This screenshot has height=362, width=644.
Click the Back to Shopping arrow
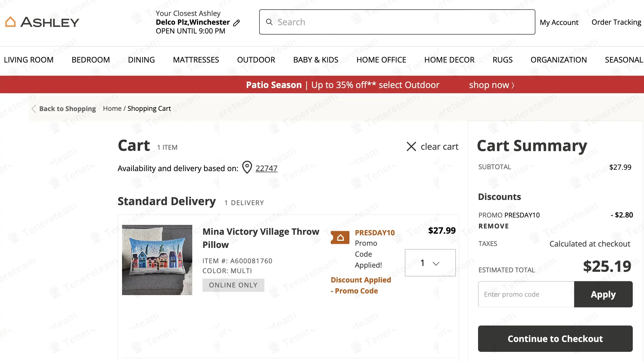coord(34,109)
